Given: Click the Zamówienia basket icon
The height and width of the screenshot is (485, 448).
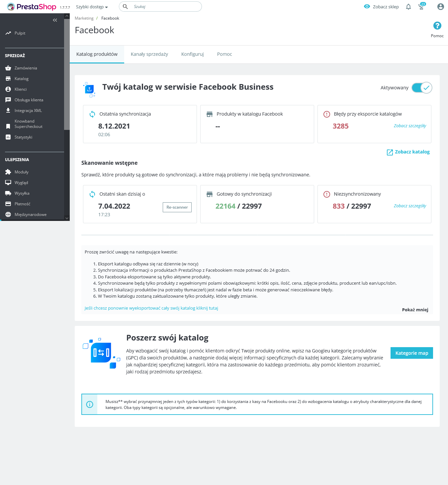Looking at the screenshot, I should coord(8,68).
